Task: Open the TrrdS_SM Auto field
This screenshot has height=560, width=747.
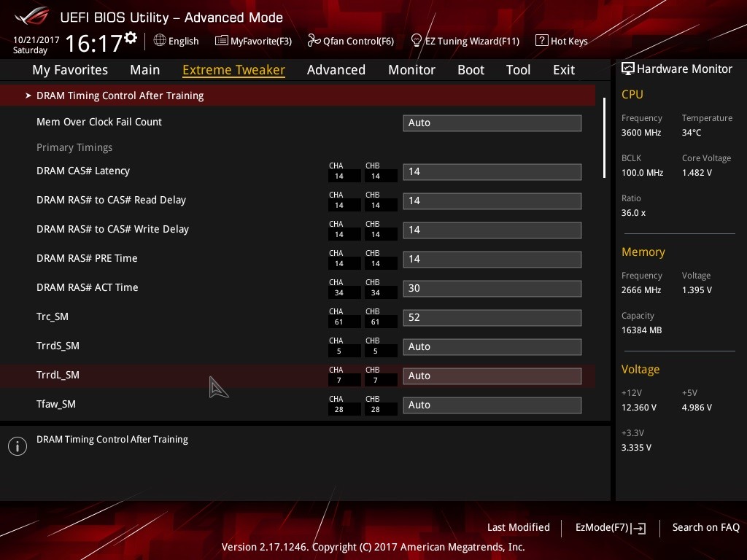Action: point(492,346)
